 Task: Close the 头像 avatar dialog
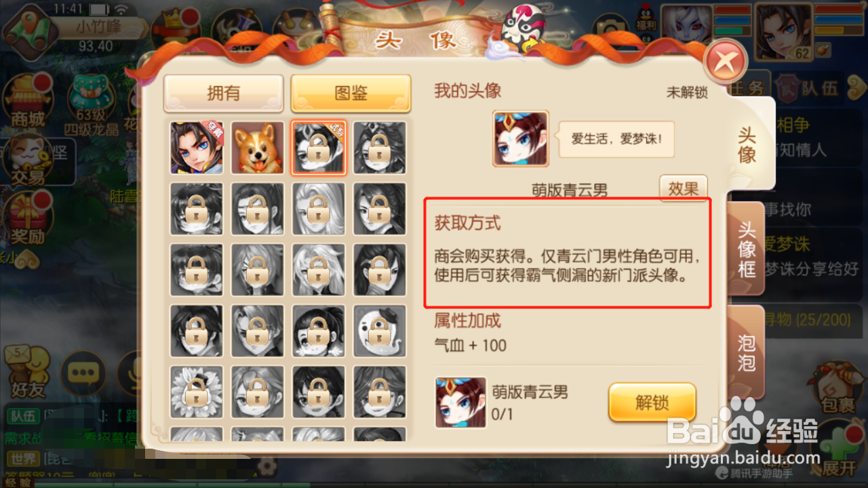tap(726, 62)
